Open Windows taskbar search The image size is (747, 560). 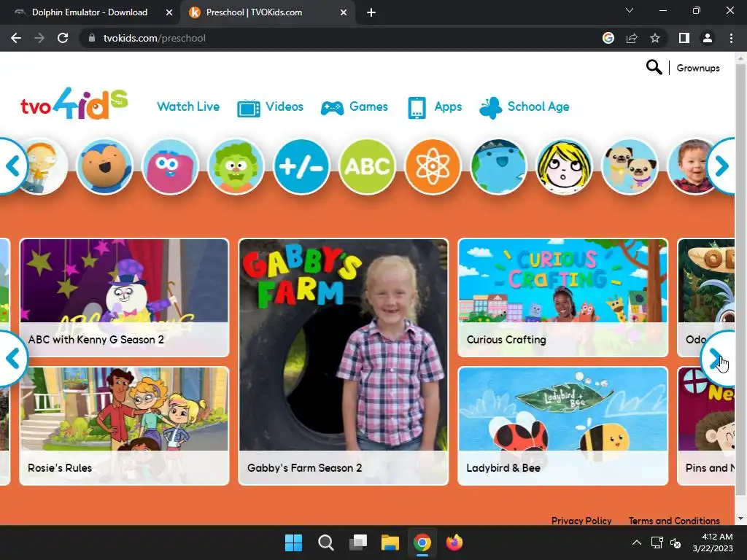pyautogui.click(x=326, y=542)
